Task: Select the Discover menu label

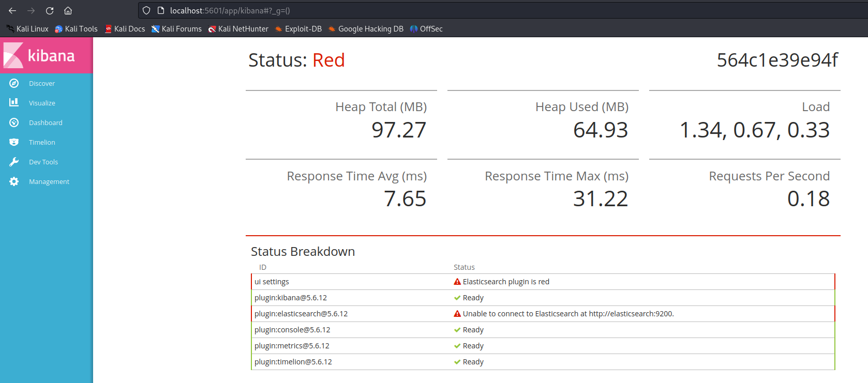Action: tap(42, 83)
